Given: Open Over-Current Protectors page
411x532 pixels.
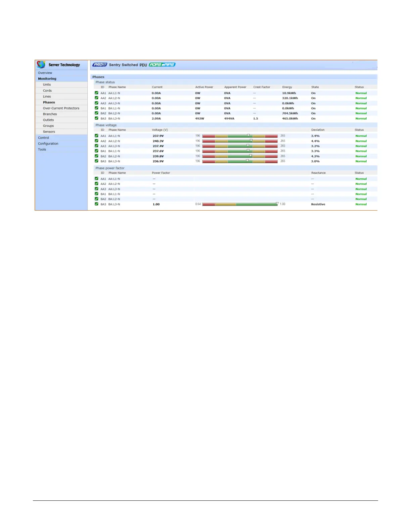Looking at the screenshot, I should pyautogui.click(x=61, y=108).
